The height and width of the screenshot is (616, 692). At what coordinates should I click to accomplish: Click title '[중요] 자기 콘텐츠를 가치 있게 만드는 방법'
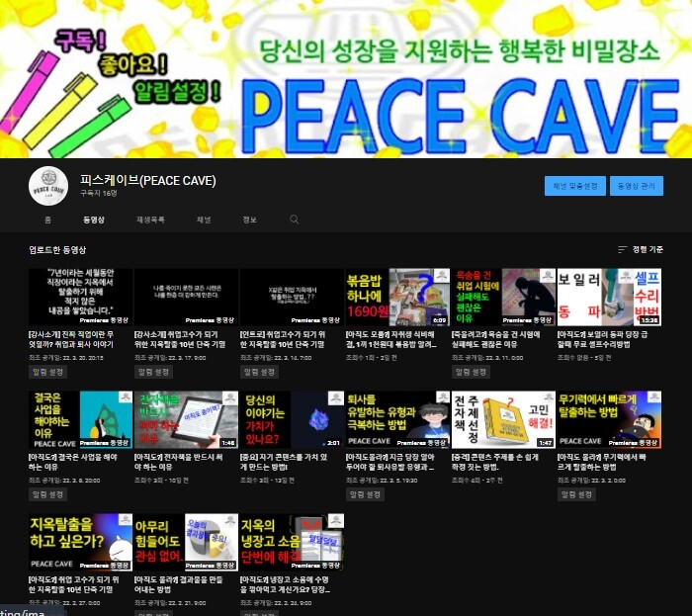pyautogui.click(x=285, y=462)
